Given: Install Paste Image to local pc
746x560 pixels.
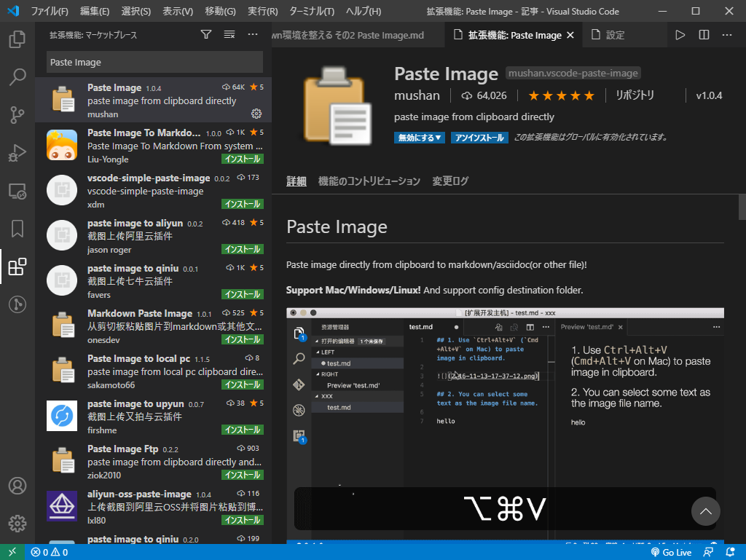Looking at the screenshot, I should (243, 384).
